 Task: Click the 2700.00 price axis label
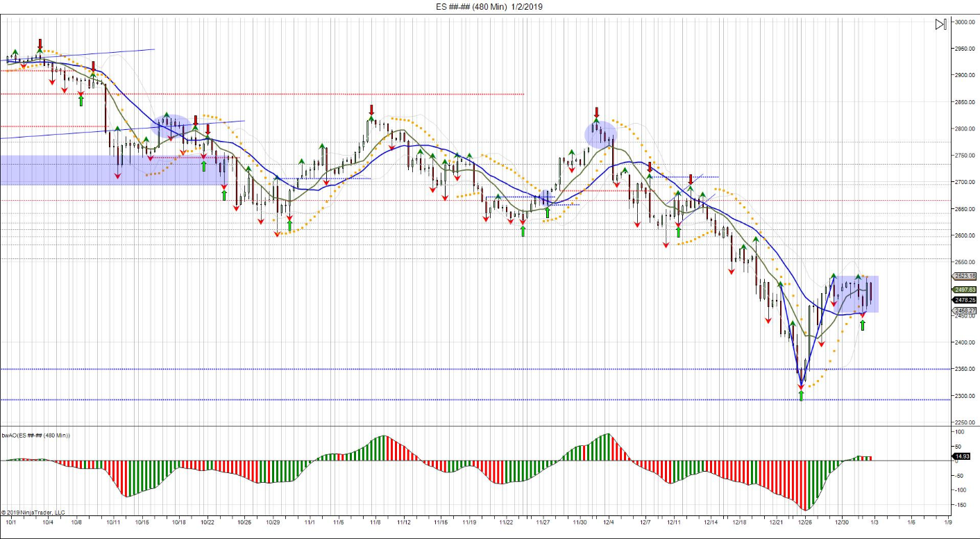(966, 182)
